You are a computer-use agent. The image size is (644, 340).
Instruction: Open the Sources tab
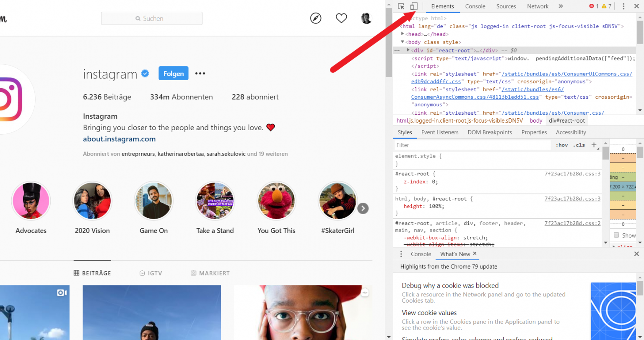(506, 6)
